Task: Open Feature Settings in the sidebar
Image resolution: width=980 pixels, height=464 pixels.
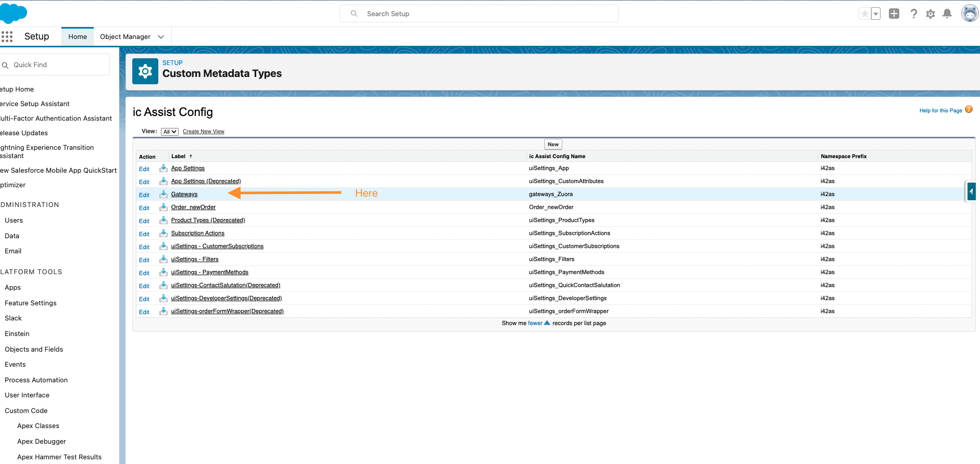Action: click(31, 303)
